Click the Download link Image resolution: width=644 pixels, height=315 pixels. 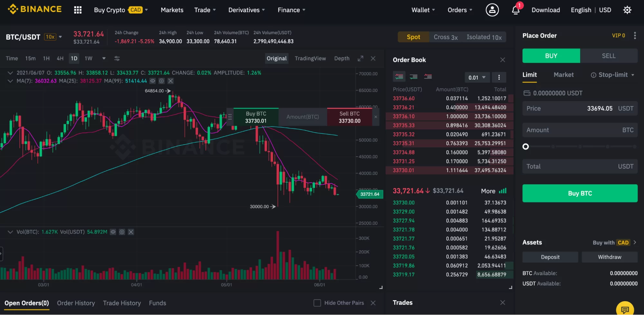tap(546, 10)
